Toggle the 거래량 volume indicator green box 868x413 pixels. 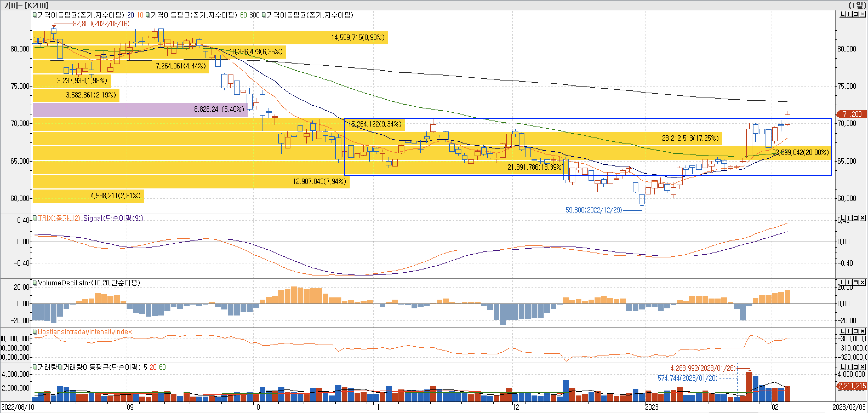click(x=35, y=367)
